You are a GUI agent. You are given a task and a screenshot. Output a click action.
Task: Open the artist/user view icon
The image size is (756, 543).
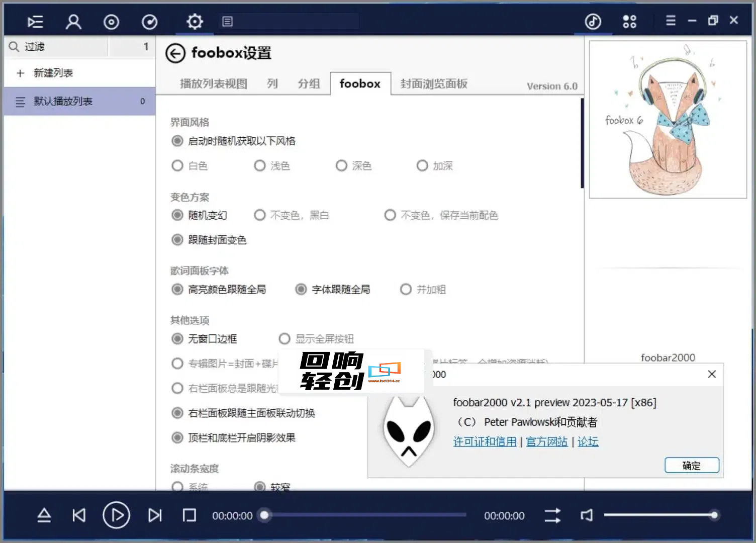[73, 22]
